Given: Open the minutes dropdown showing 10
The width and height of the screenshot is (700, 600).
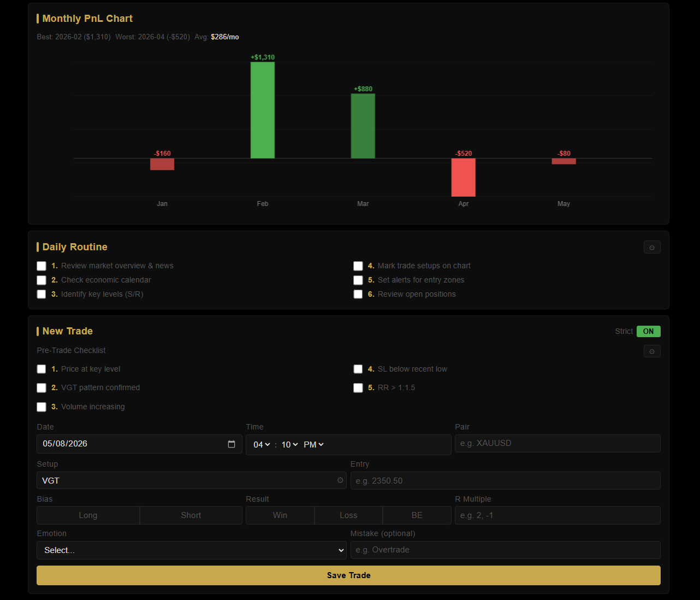Looking at the screenshot, I should click(289, 445).
